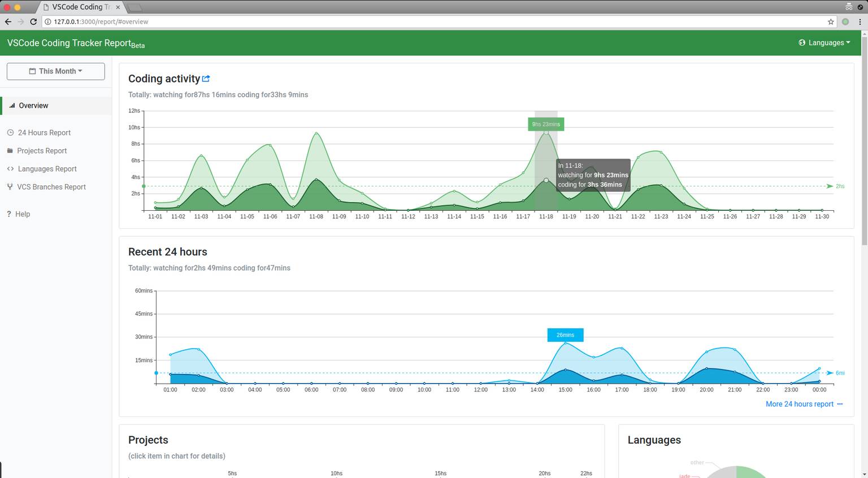Image resolution: width=868 pixels, height=478 pixels.
Task: Click the 11-03 date label on x-axis
Action: coord(201,216)
